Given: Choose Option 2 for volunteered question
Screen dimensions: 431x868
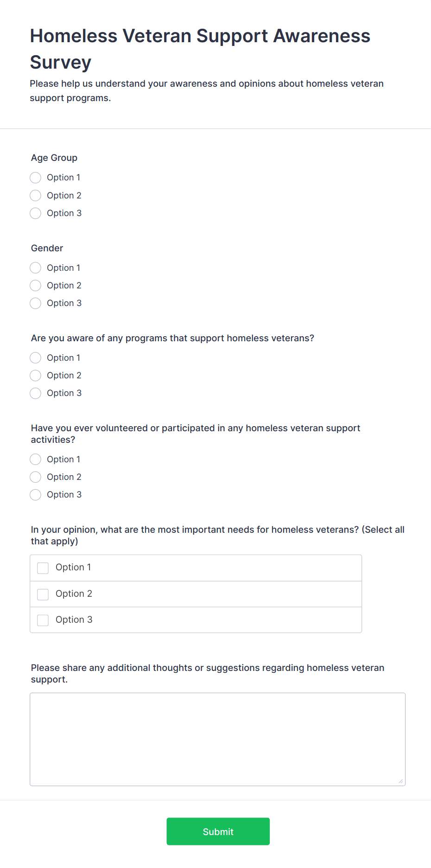Looking at the screenshot, I should coord(35,477).
